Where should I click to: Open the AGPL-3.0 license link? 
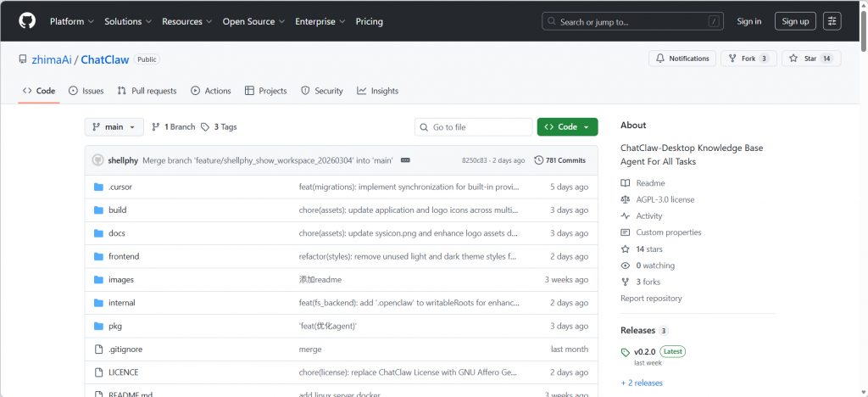pos(665,199)
